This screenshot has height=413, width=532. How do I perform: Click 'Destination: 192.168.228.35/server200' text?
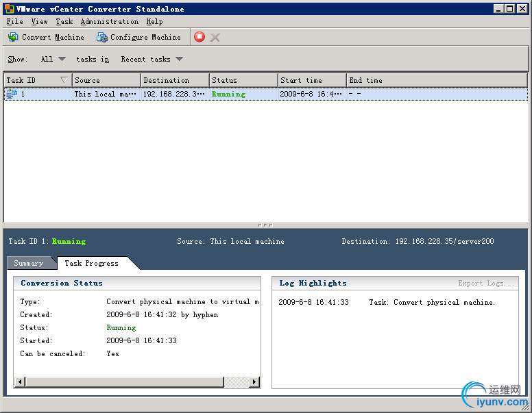(x=418, y=241)
